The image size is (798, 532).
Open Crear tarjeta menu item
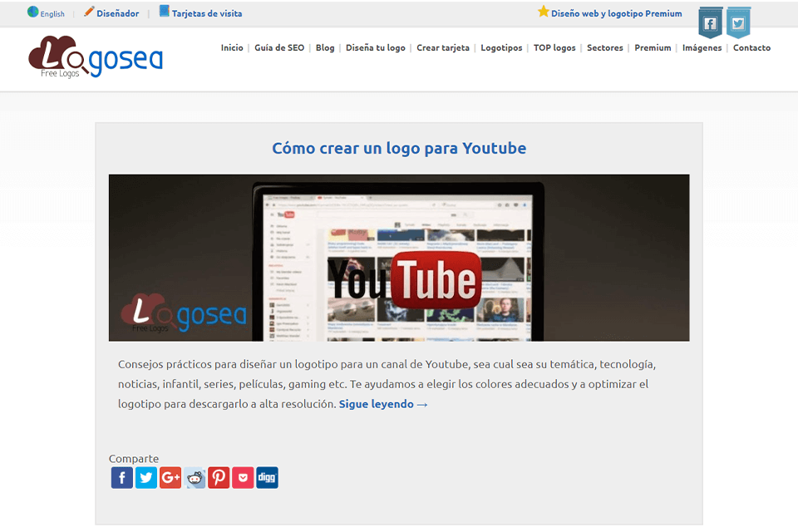pos(443,48)
